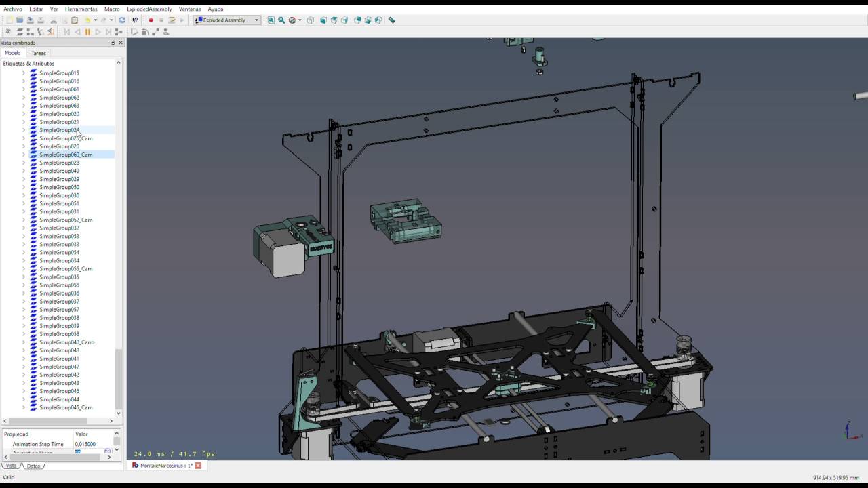Switch to left view cube icon

pos(378,20)
